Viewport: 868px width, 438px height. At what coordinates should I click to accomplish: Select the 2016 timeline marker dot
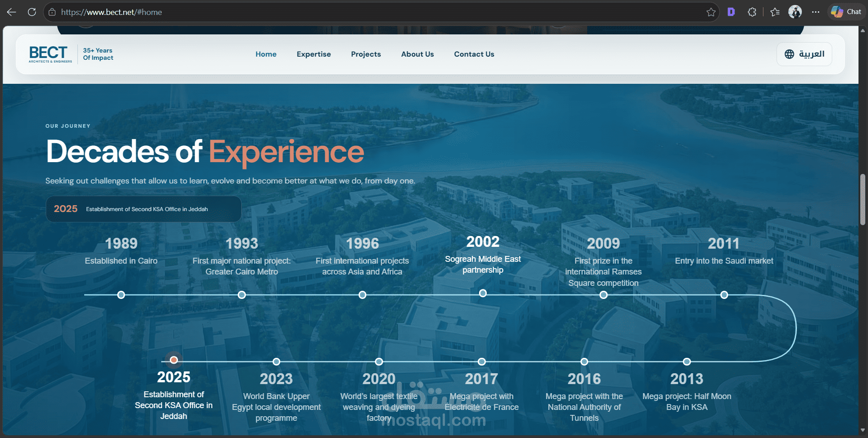585,361
